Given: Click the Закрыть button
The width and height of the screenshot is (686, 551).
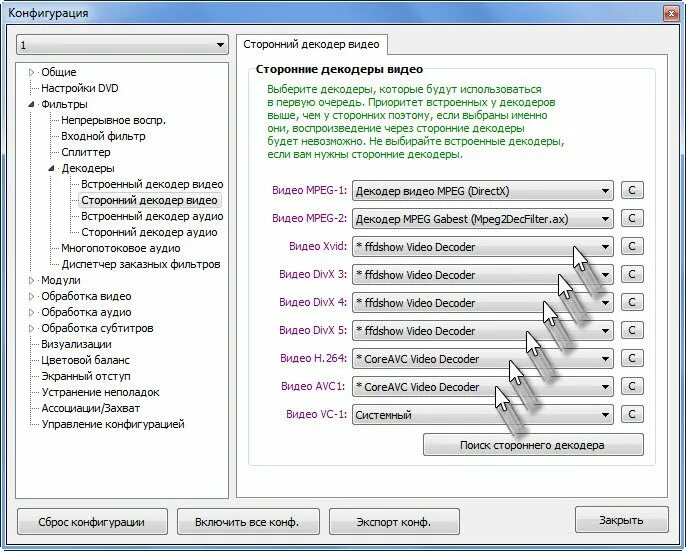Looking at the screenshot, I should click(622, 520).
